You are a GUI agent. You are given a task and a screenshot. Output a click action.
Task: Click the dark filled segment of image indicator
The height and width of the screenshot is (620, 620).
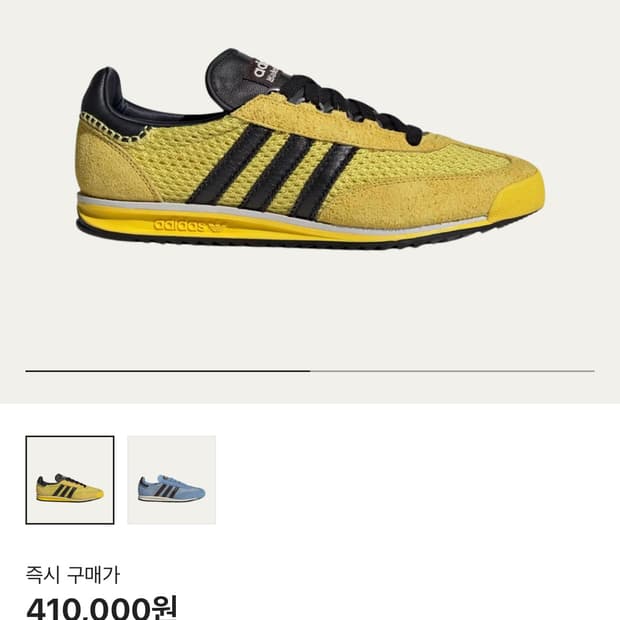pos(168,371)
